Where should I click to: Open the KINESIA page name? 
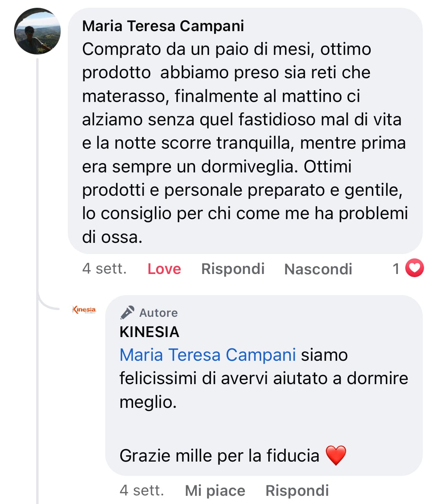coord(150,332)
